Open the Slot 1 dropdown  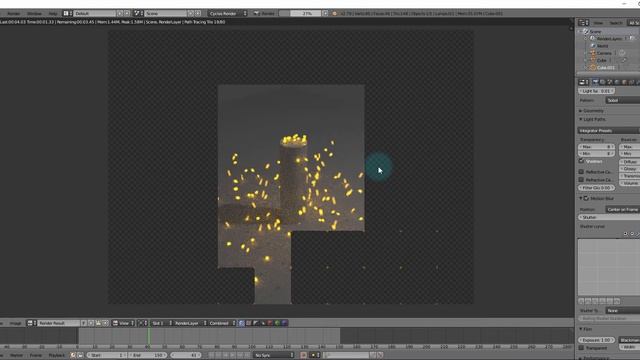tap(162, 323)
